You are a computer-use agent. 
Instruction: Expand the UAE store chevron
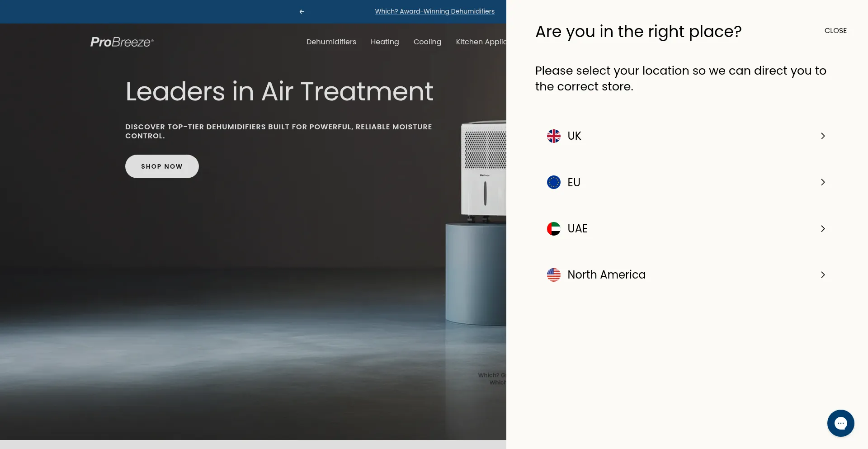click(823, 229)
